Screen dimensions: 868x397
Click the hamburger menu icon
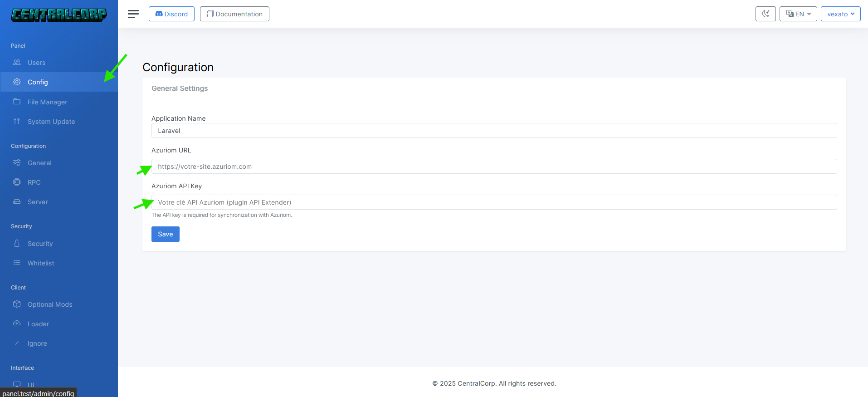pyautogui.click(x=133, y=14)
